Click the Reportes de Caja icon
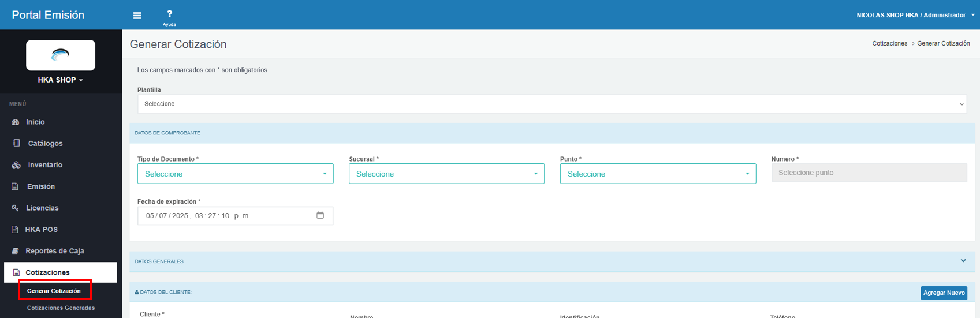 pos(16,251)
